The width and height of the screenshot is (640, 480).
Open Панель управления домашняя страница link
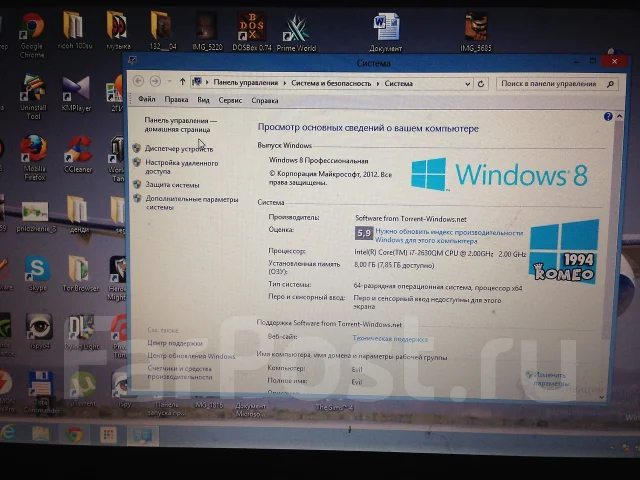pos(180,125)
